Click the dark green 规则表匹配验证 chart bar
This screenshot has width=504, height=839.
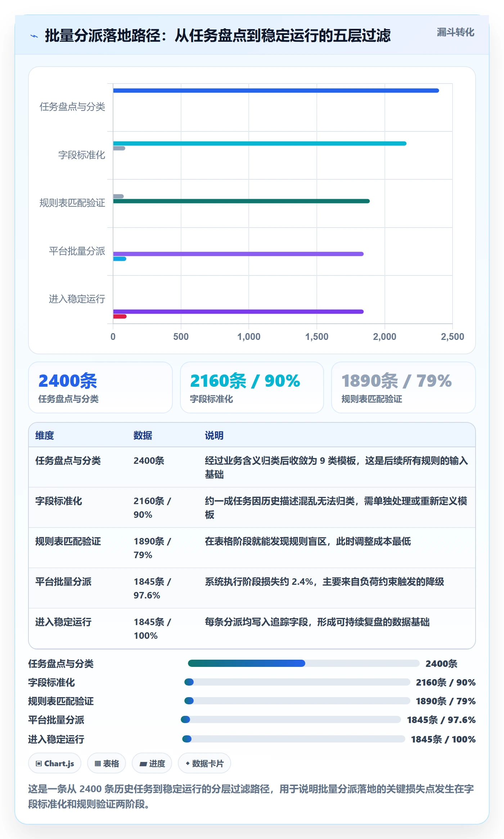(241, 201)
